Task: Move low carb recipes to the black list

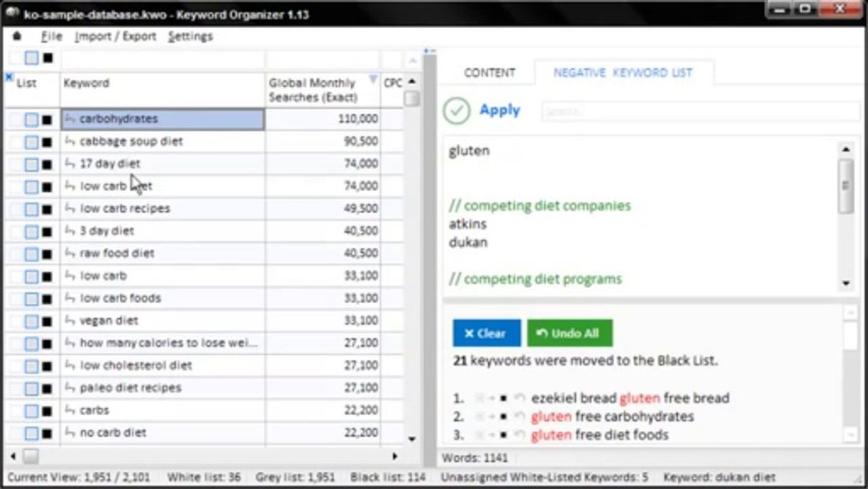Action: 48,209
